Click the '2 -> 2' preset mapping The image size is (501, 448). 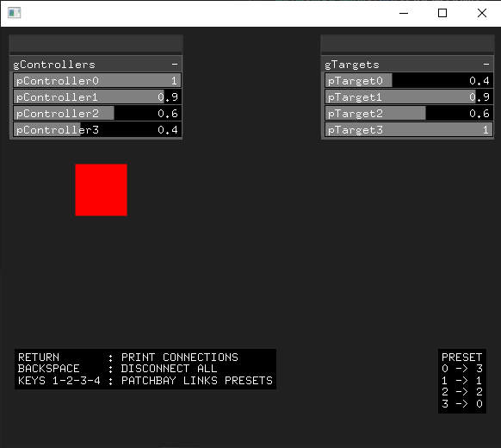[x=461, y=392]
